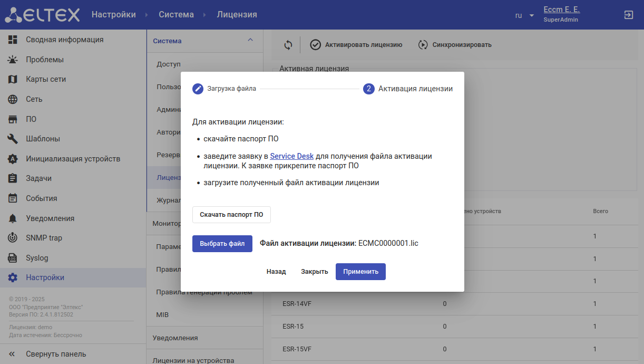644x364 pixels.
Task: Click the Карты сети map icon
Action: point(13,80)
